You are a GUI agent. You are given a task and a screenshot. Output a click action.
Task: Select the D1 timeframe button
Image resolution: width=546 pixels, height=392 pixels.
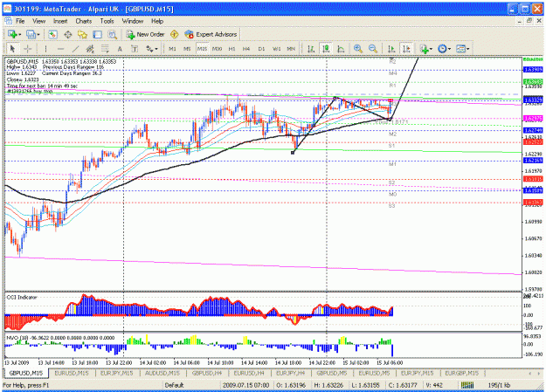click(x=261, y=49)
